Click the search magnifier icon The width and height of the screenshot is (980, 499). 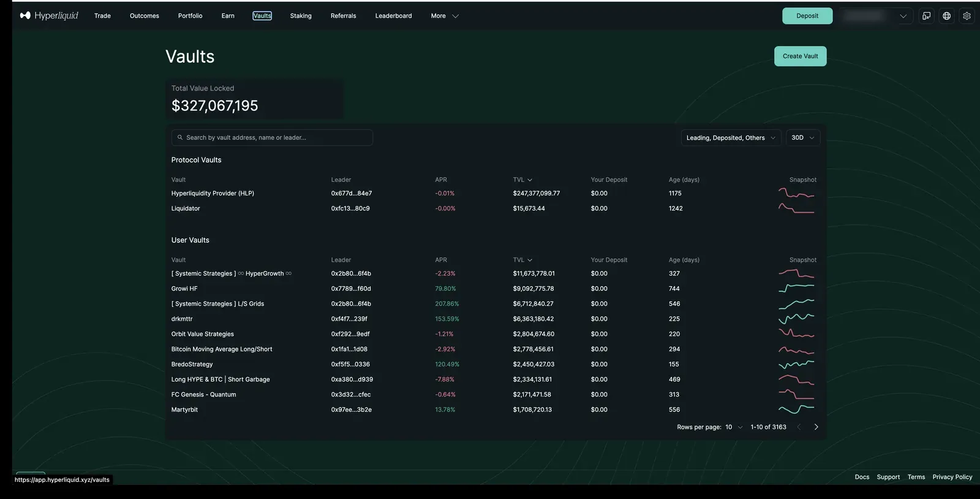(180, 137)
